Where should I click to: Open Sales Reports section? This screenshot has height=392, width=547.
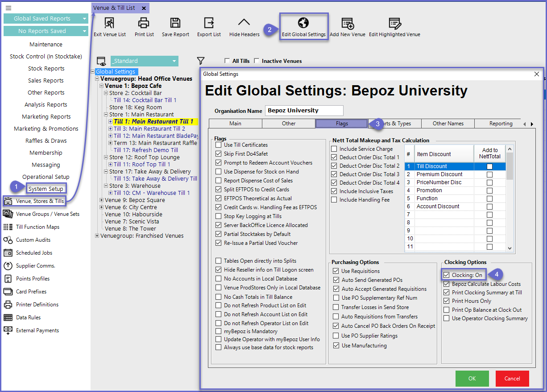(x=46, y=81)
